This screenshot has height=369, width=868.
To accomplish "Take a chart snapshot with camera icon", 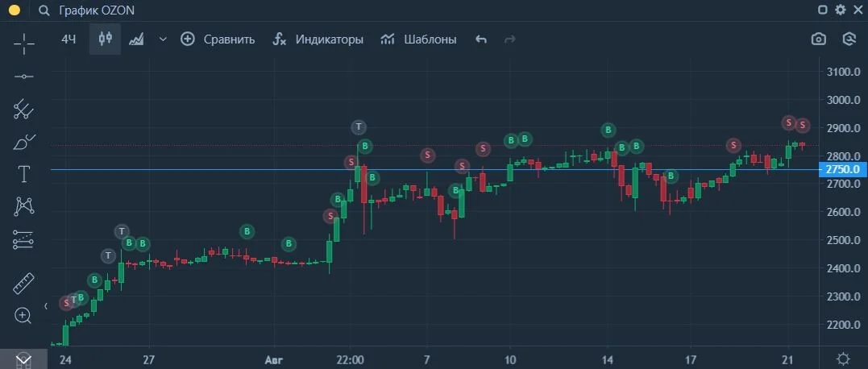I will point(819,39).
